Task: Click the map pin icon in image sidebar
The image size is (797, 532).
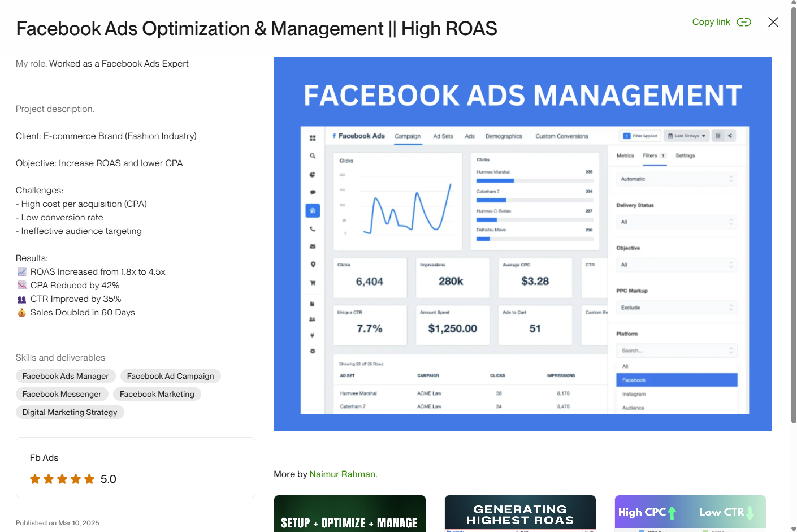Action: click(x=313, y=265)
